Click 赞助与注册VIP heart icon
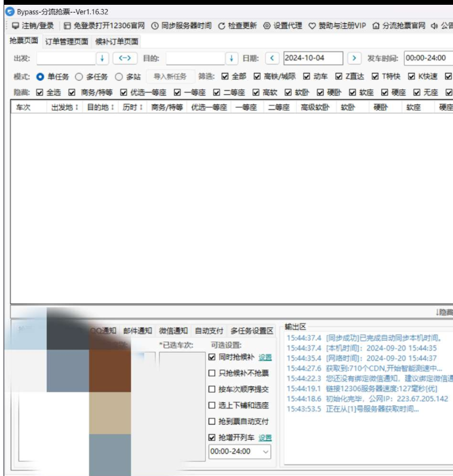 tap(312, 26)
